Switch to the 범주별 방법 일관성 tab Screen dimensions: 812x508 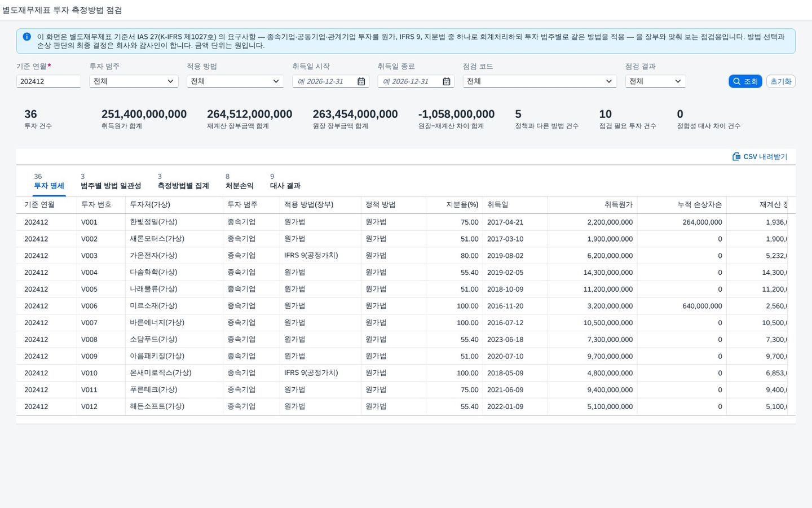click(x=111, y=181)
